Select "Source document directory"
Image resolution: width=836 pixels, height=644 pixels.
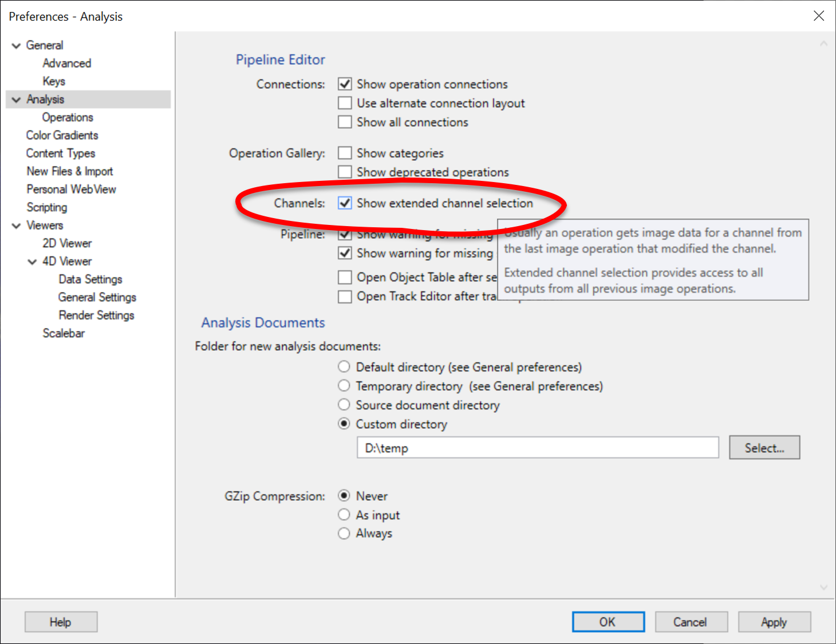coord(344,405)
